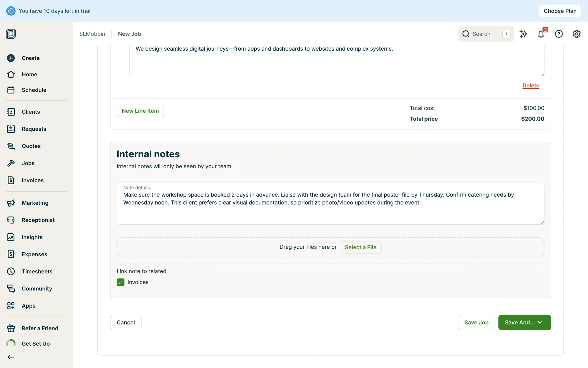This screenshot has height=368, width=588.
Task: Open the settings gear icon
Action: 576,34
